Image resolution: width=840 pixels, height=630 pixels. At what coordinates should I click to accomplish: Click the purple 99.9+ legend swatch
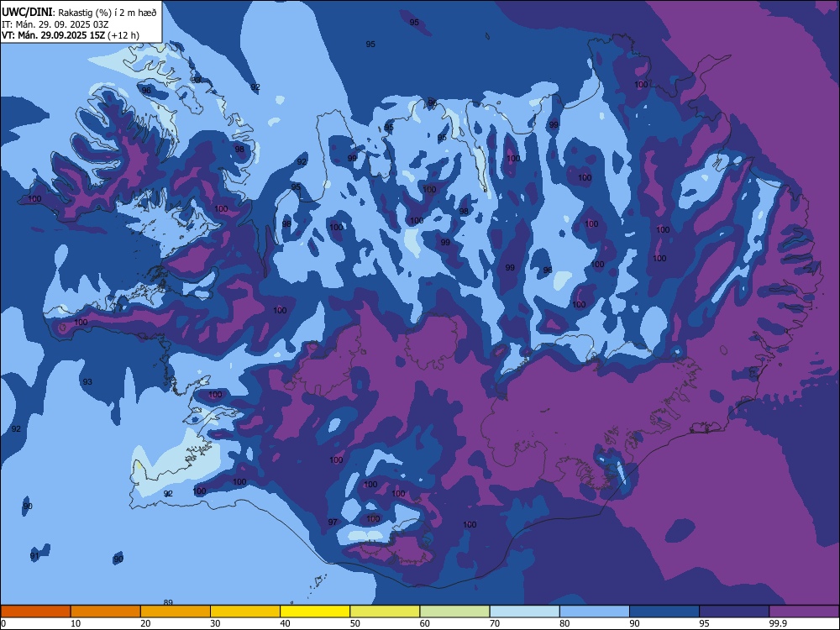804,612
